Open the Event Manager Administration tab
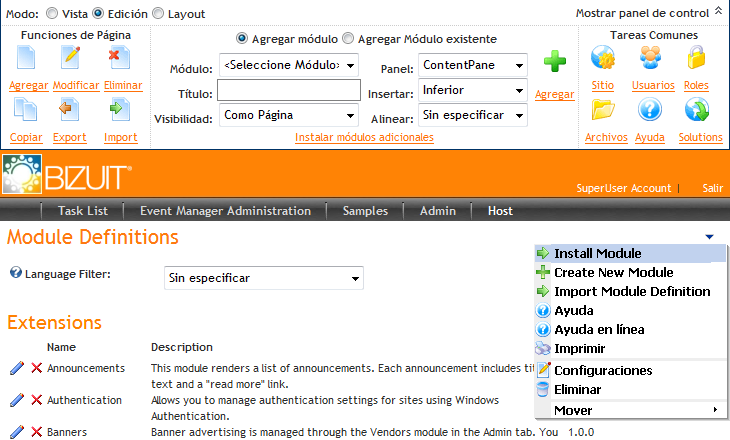The height and width of the screenshot is (440, 730). 225,211
